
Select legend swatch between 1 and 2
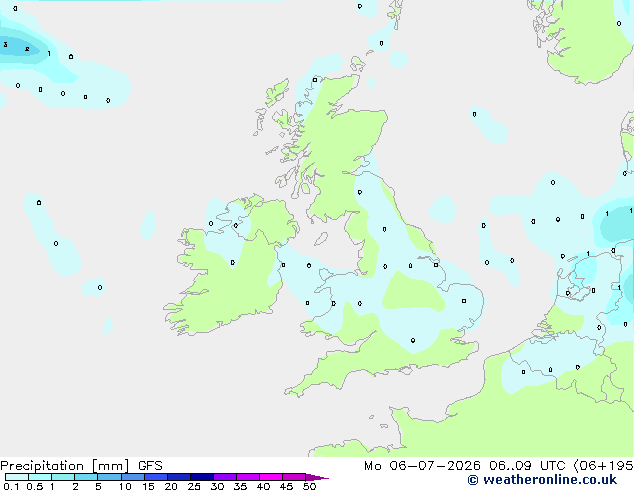[x=63, y=477]
